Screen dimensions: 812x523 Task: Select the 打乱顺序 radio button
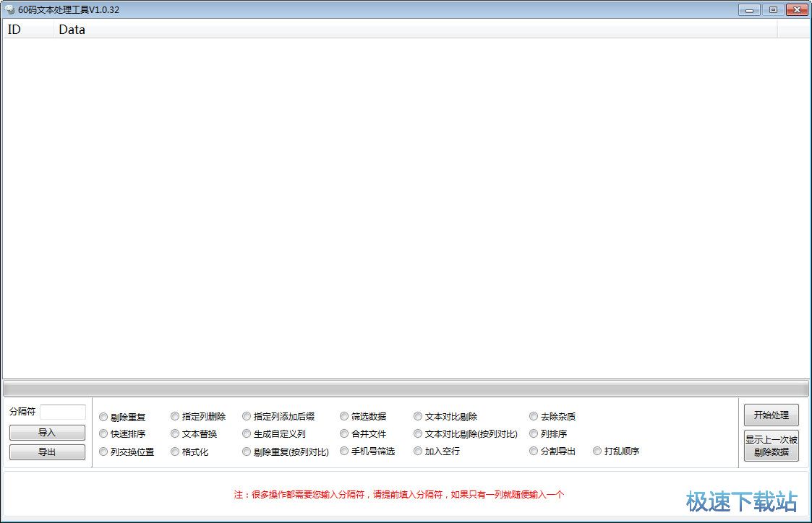coord(597,451)
